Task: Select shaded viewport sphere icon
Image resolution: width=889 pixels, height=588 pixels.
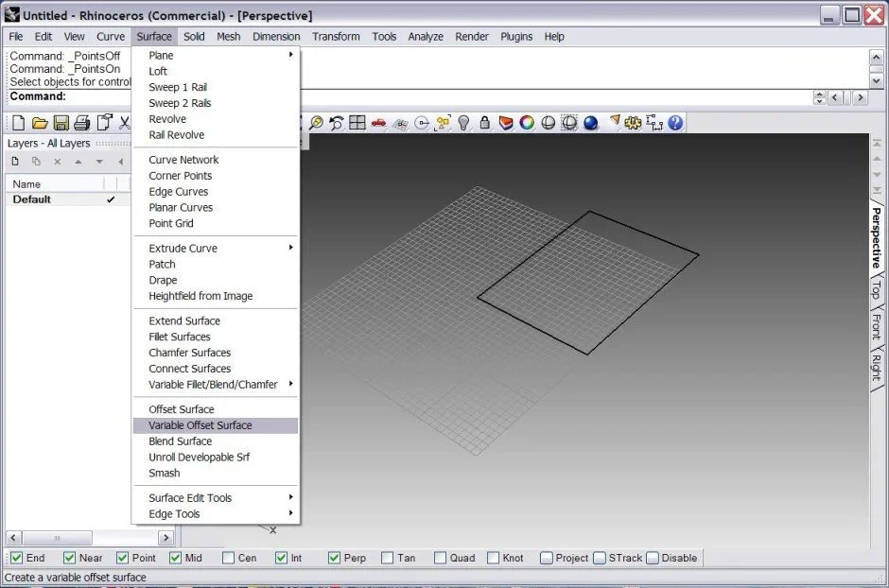Action: 548,122
